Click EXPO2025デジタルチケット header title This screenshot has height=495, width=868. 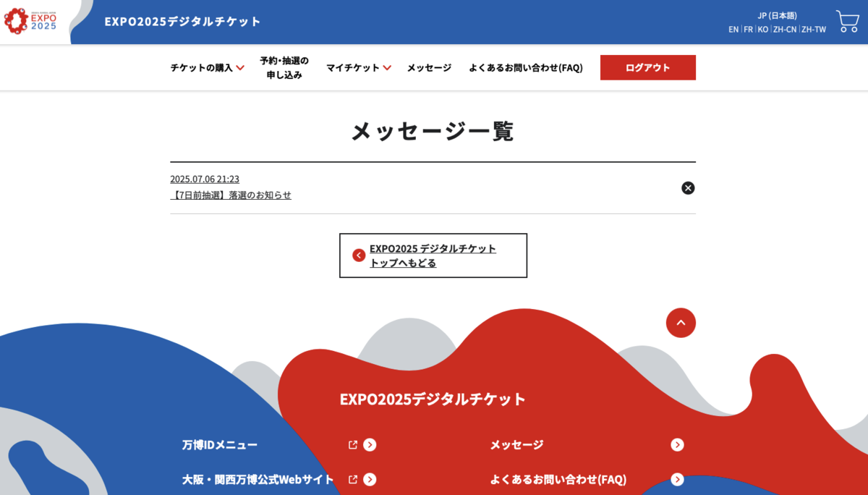coord(182,22)
